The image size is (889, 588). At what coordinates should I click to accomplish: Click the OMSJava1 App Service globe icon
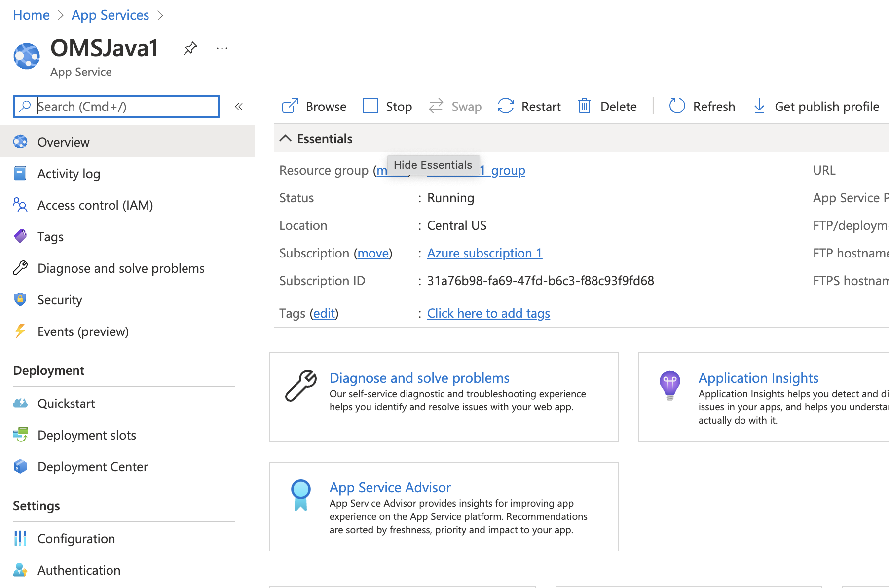pyautogui.click(x=27, y=56)
